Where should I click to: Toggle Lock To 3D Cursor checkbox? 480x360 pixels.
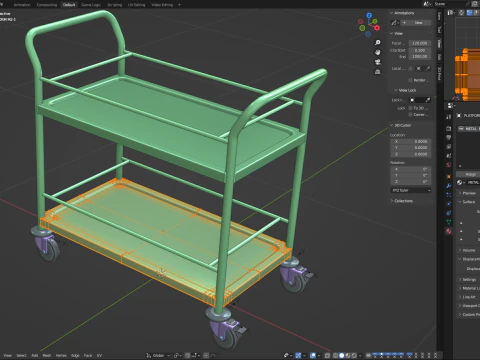[x=410, y=108]
